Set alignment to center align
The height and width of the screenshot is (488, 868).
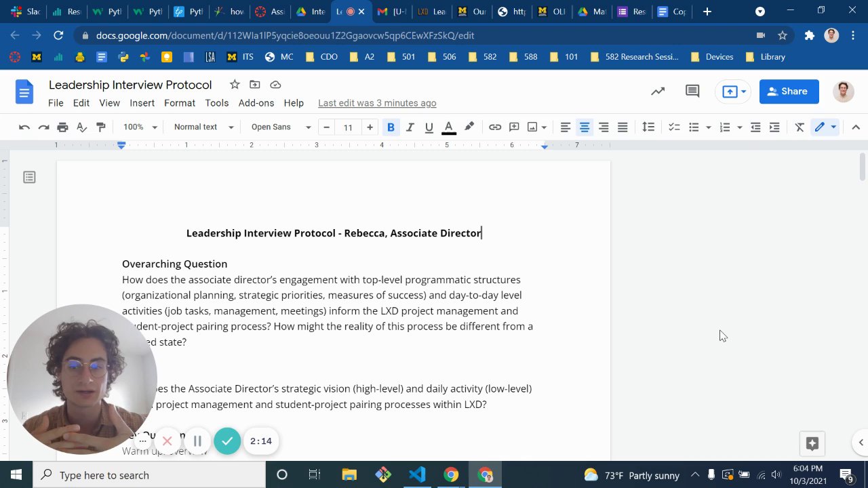click(x=585, y=127)
